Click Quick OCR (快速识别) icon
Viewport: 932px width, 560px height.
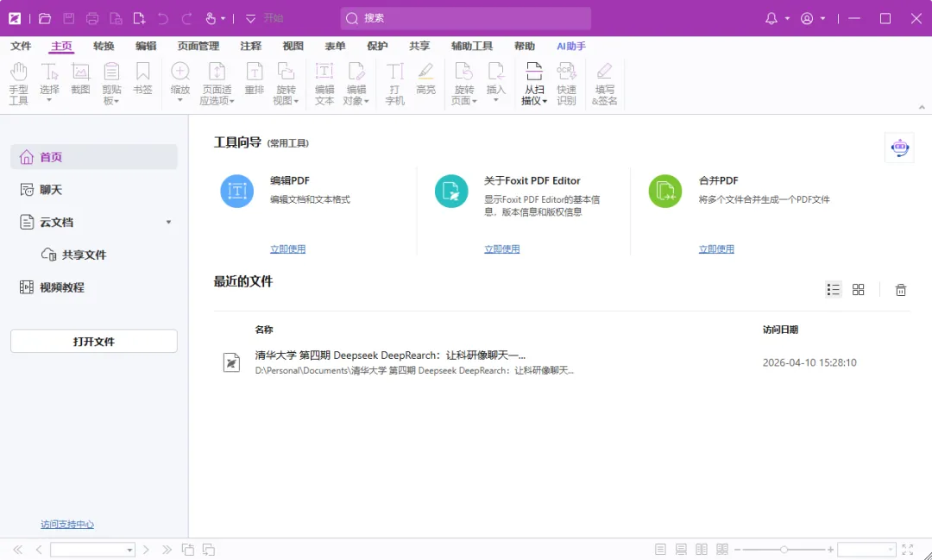coord(566,83)
